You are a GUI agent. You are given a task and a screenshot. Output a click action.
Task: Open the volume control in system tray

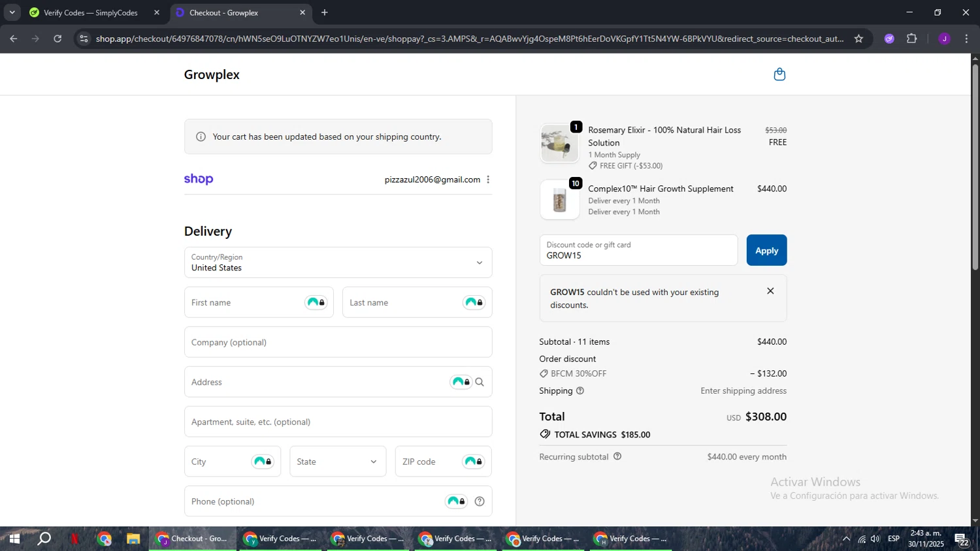875,539
